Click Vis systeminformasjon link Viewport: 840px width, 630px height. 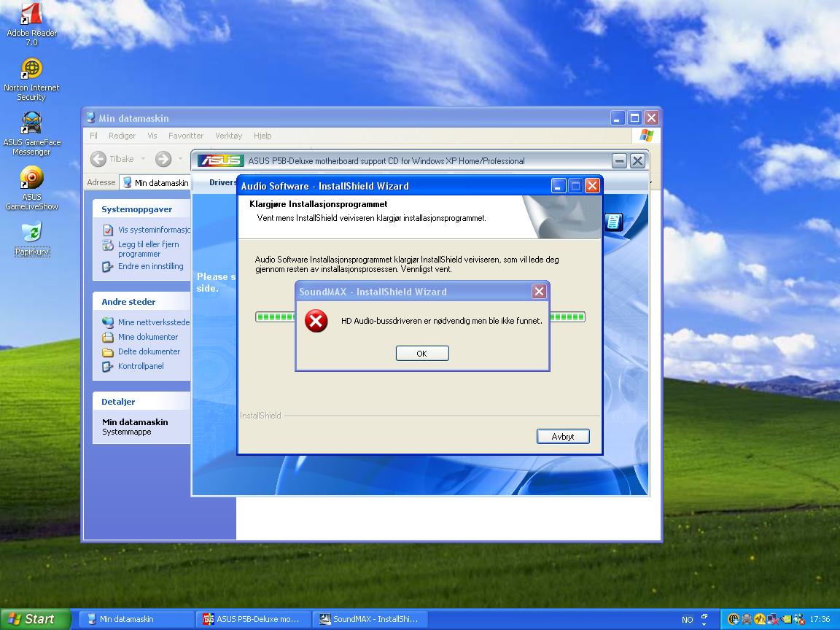(155, 230)
